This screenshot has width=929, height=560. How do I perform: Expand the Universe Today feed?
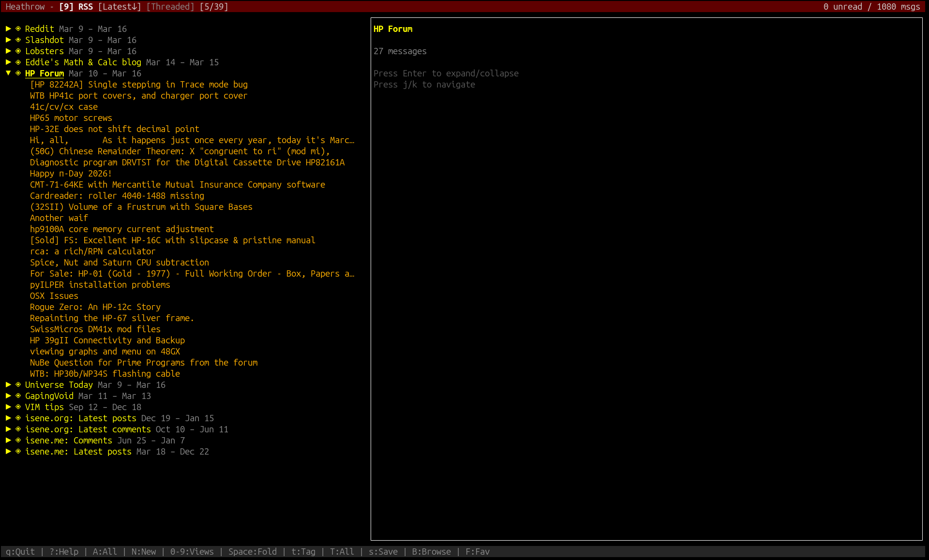tap(8, 384)
